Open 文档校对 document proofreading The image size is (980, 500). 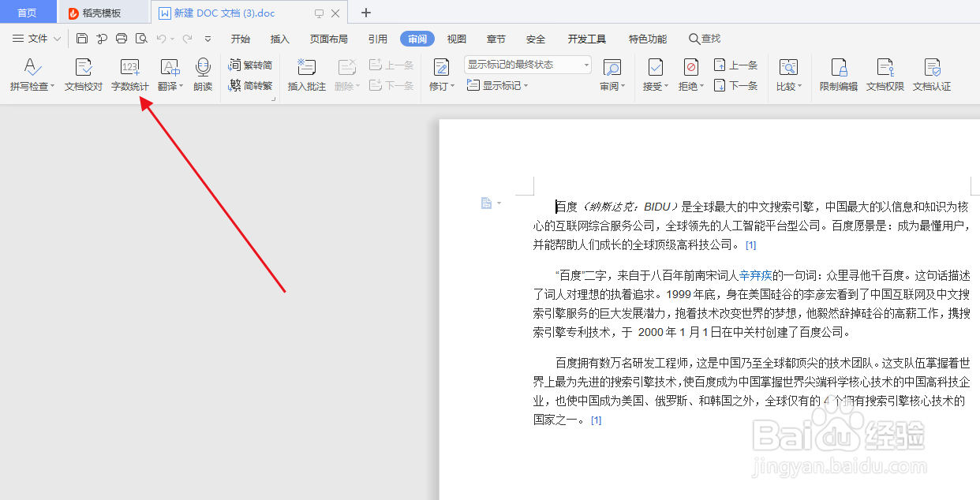point(84,76)
